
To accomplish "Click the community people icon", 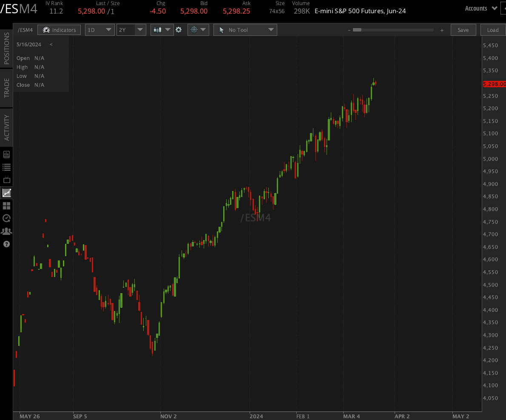I will pos(6,231).
